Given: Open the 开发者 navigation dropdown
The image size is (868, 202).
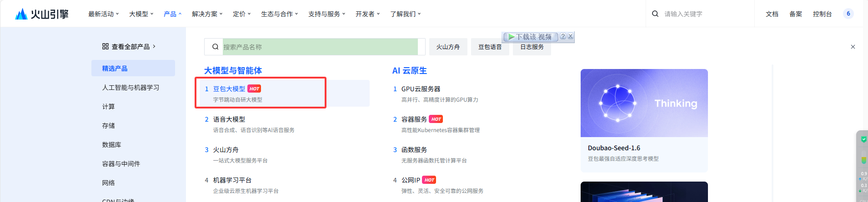Looking at the screenshot, I should click(367, 14).
